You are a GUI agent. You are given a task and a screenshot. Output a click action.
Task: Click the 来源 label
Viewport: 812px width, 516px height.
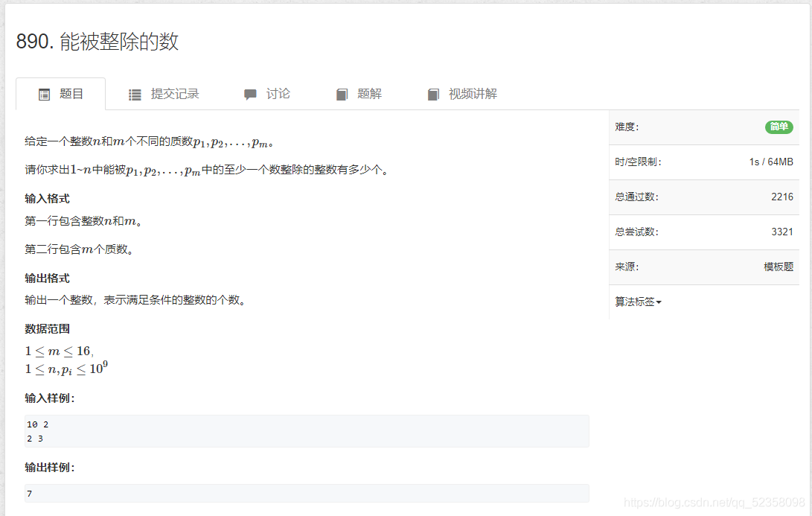(x=627, y=267)
